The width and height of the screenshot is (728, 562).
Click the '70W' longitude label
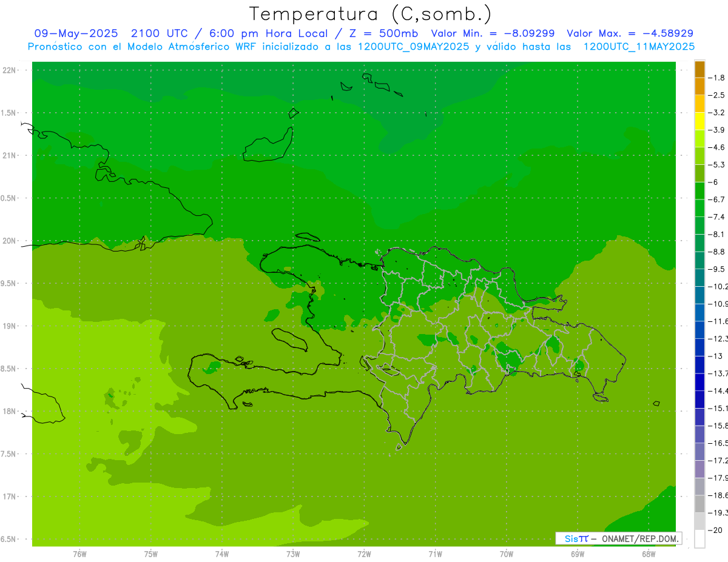(x=507, y=554)
